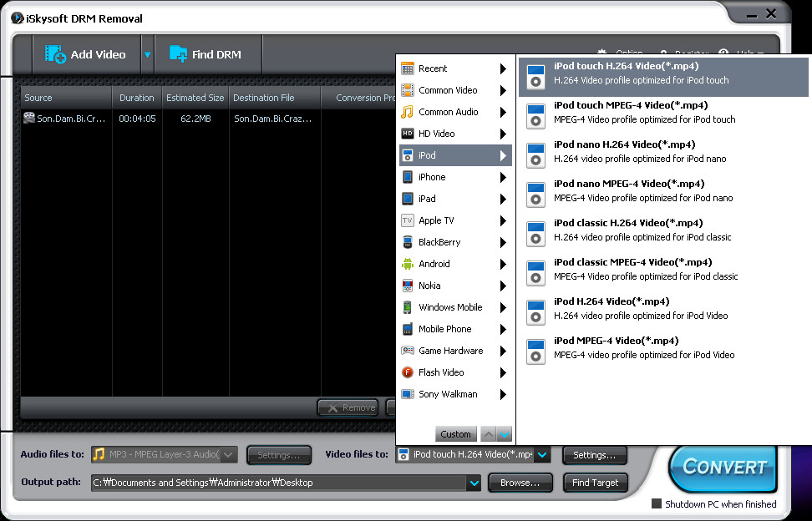This screenshot has width=812, height=521.
Task: Choose iPod touch MPEG-4 Video profile
Action: click(663, 116)
